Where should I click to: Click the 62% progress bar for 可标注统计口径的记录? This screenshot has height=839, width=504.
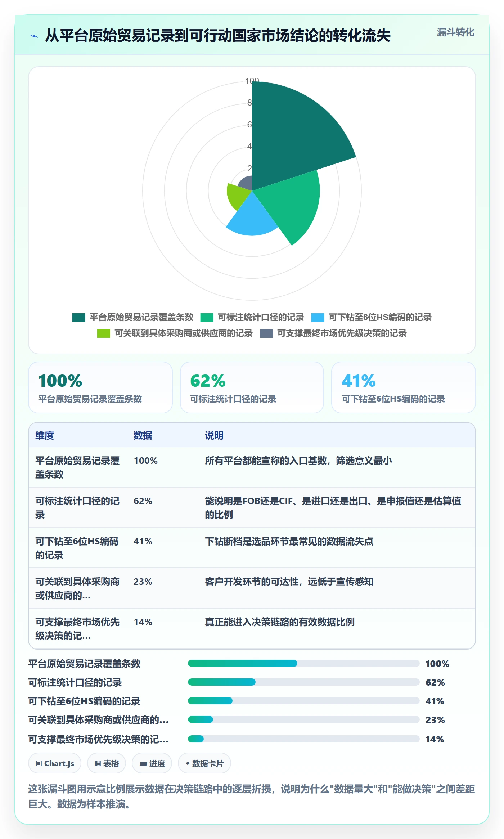pos(304,682)
